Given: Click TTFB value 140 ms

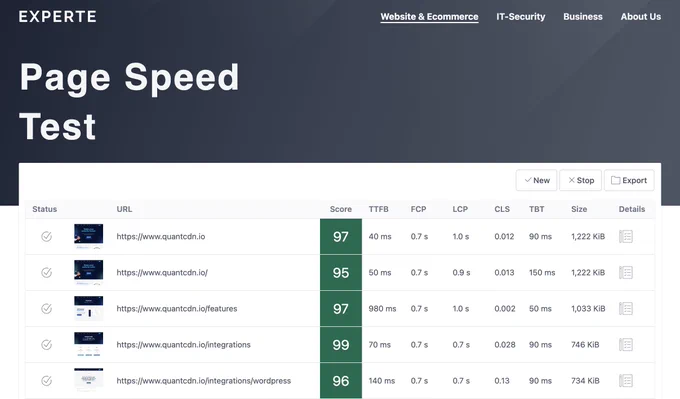Looking at the screenshot, I should pyautogui.click(x=382, y=380).
